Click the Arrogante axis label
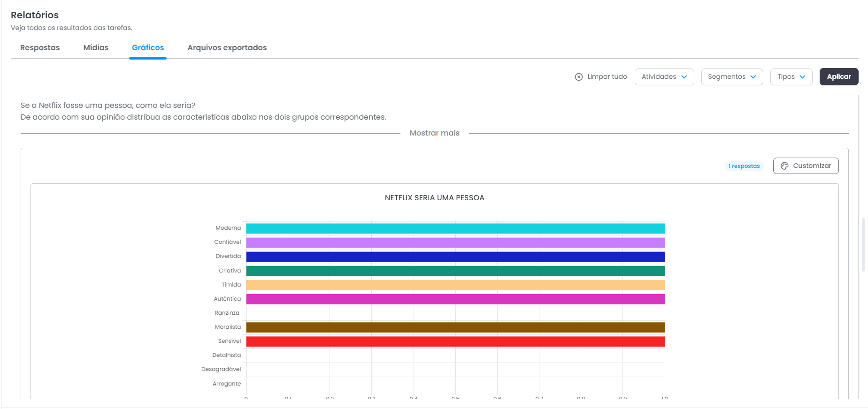This screenshot has width=868, height=409. tap(227, 384)
